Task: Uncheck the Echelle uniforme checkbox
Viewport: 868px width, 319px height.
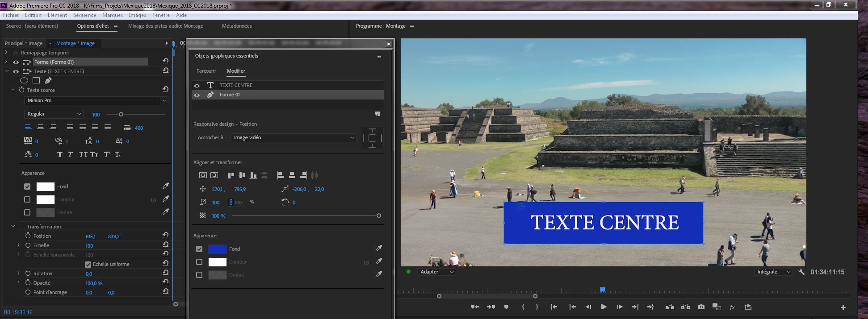Action: (x=88, y=264)
